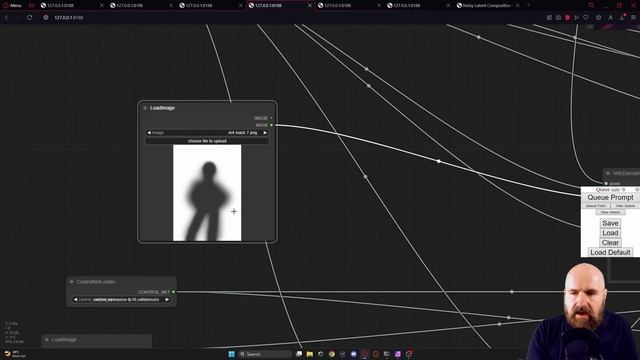
Task: Close the Noisy Latent Composition tab
Action: click(x=518, y=6)
